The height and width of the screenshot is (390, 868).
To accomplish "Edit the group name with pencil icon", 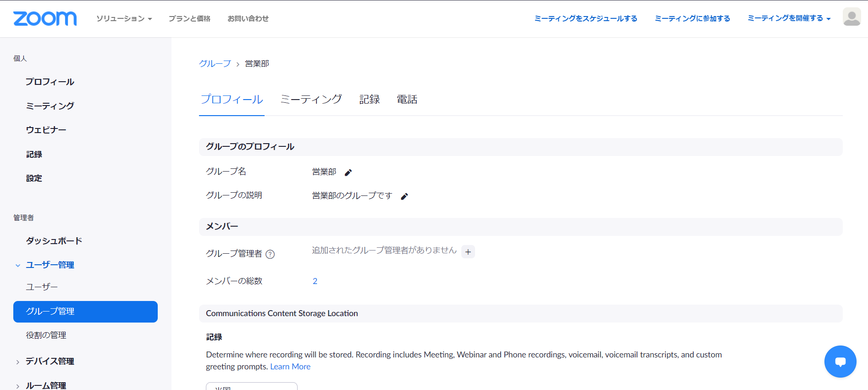I will click(x=348, y=173).
